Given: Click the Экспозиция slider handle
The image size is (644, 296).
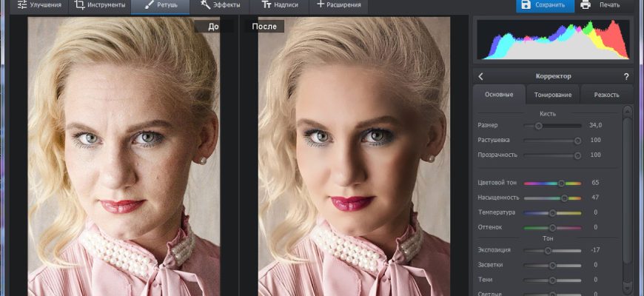Looking at the screenshot, I should [x=549, y=251].
